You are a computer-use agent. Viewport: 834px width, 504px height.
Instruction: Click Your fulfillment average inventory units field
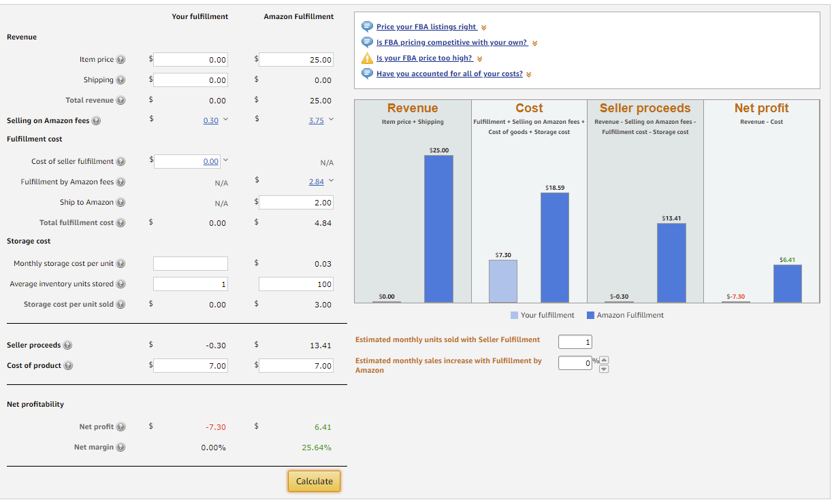[x=191, y=284]
